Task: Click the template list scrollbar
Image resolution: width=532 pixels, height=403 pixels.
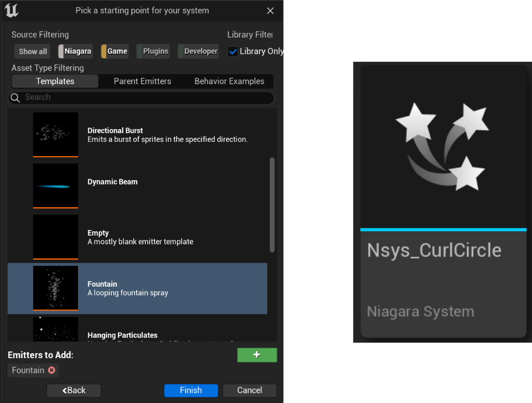Action: (x=272, y=205)
